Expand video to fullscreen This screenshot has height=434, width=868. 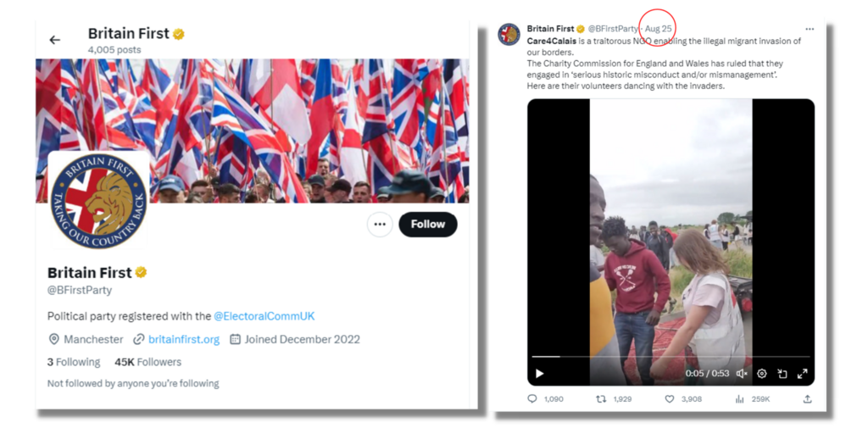coord(802,373)
